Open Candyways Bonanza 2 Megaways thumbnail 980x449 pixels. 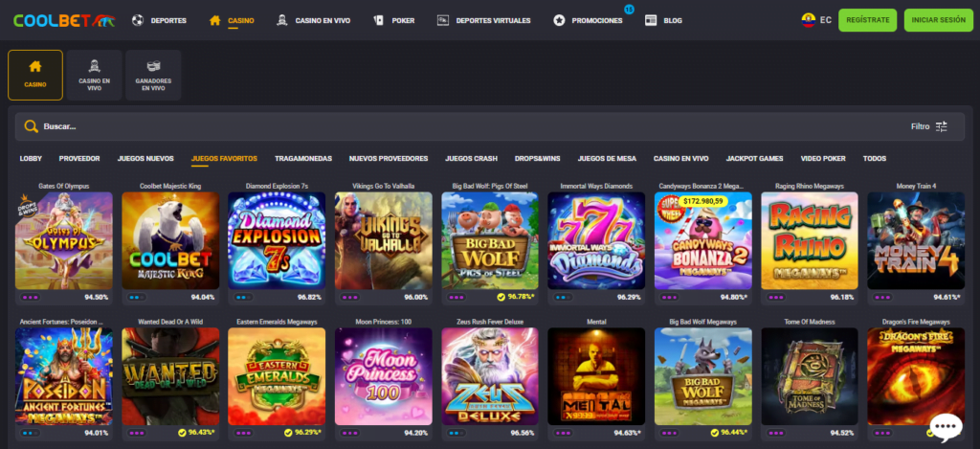tap(703, 240)
